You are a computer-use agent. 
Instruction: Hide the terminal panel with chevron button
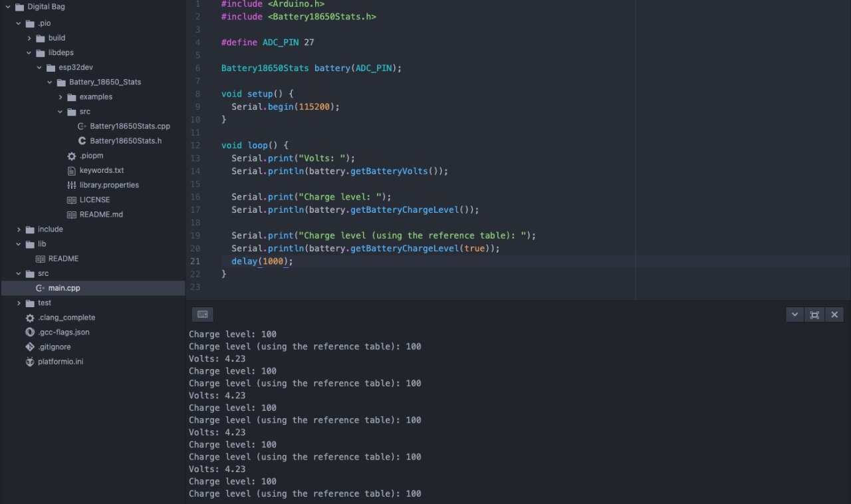point(794,315)
